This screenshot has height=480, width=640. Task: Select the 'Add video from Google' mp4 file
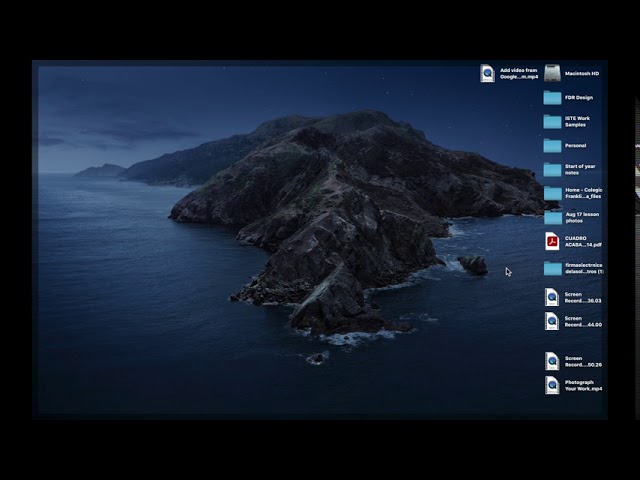tap(487, 73)
